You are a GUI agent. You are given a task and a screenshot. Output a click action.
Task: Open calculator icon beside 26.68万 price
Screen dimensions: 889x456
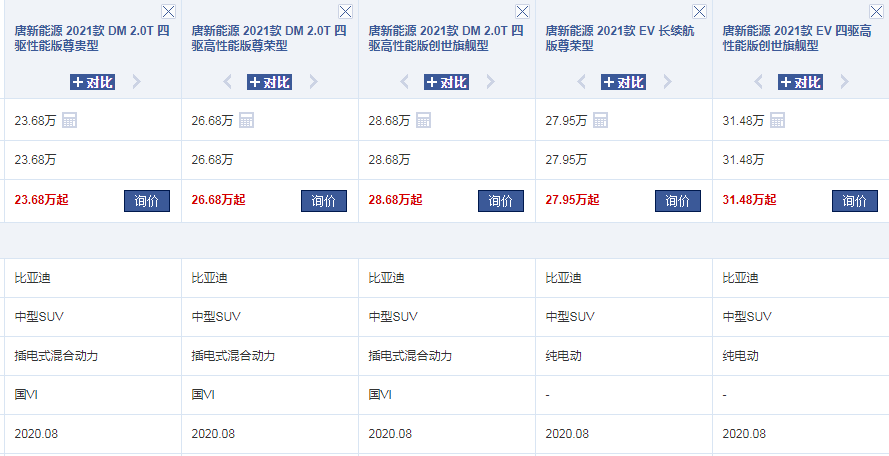[247, 120]
